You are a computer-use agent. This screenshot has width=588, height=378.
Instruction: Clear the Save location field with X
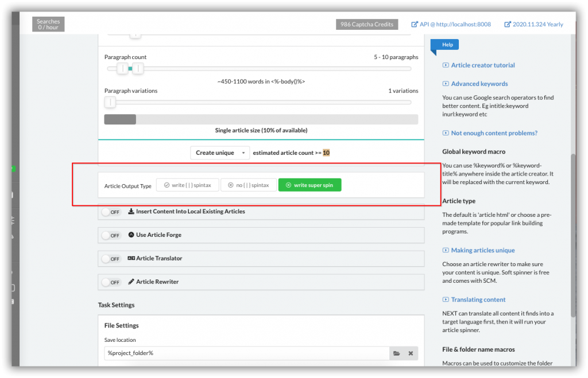pos(411,353)
